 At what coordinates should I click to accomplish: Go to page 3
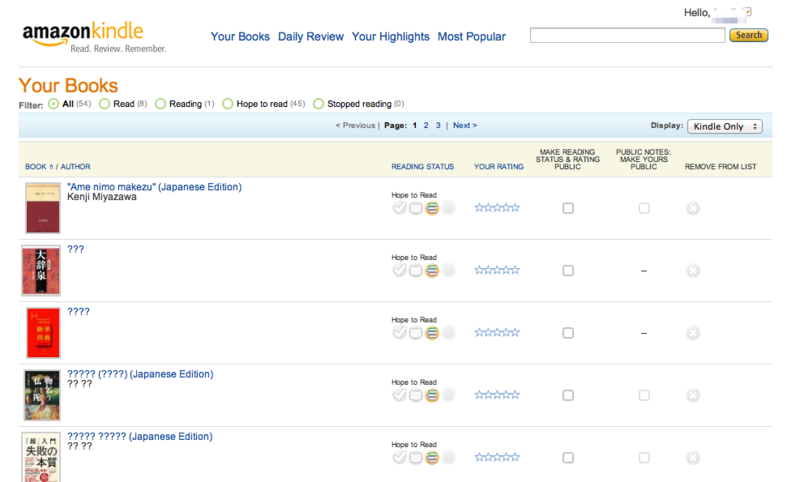point(438,125)
